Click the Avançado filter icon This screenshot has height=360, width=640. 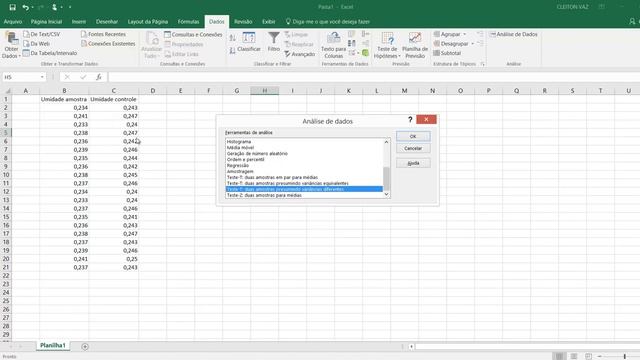tap(287, 54)
